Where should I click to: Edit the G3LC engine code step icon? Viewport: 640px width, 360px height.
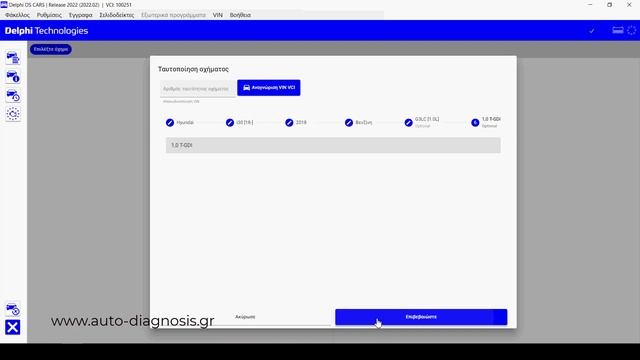click(x=409, y=122)
